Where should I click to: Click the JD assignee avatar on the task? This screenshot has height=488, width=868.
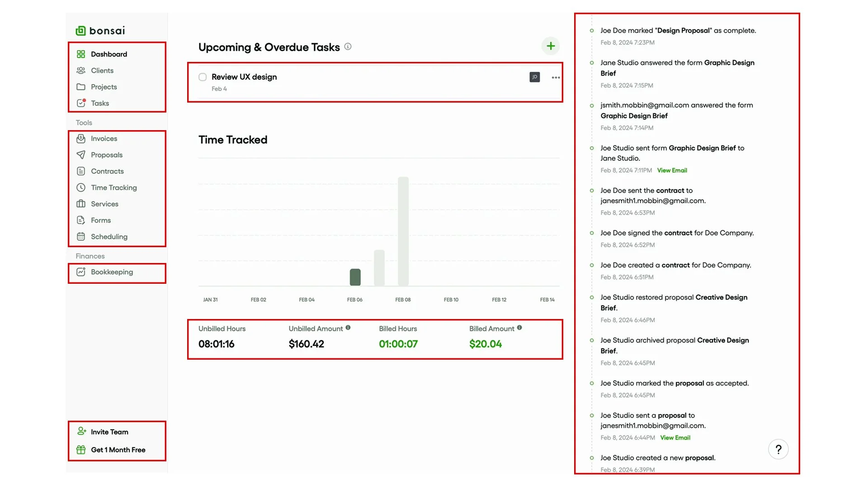coord(534,77)
